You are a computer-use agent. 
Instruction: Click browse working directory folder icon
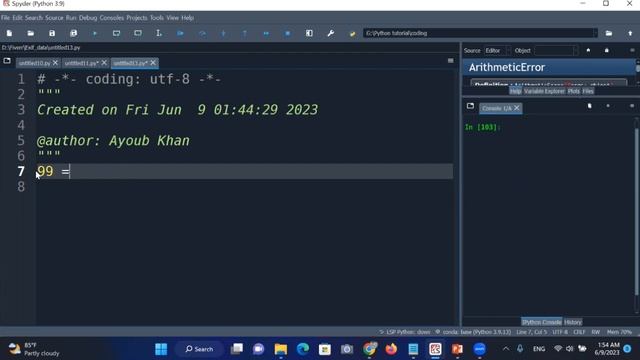click(x=609, y=33)
